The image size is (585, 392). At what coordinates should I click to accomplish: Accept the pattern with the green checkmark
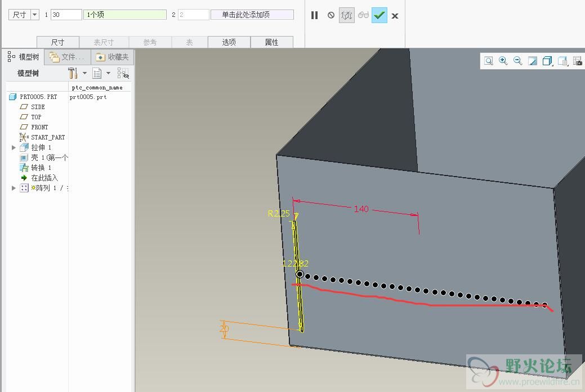(x=379, y=15)
